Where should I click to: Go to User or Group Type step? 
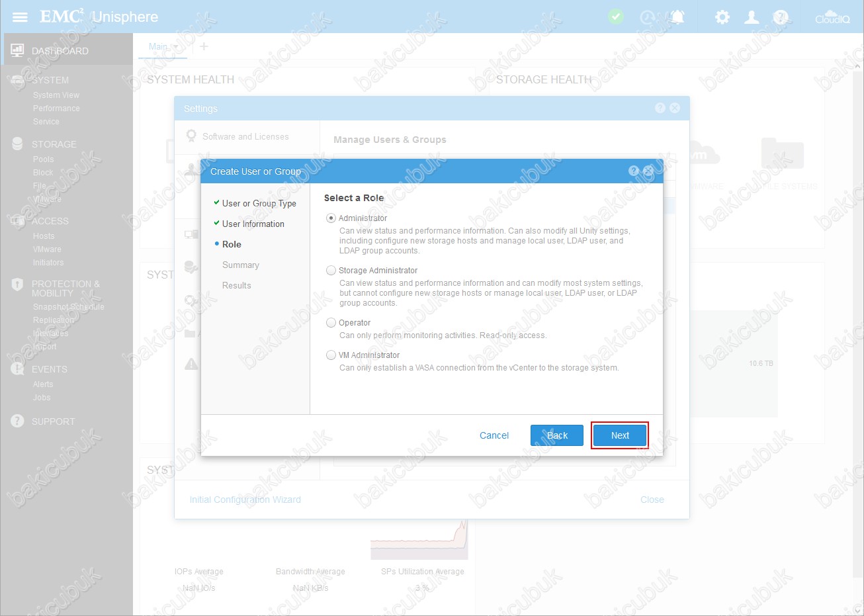tap(259, 203)
